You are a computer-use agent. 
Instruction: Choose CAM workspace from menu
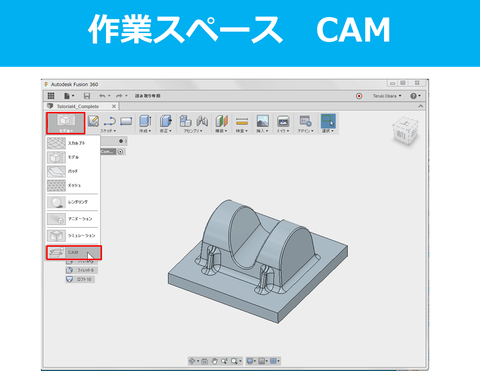[73, 253]
